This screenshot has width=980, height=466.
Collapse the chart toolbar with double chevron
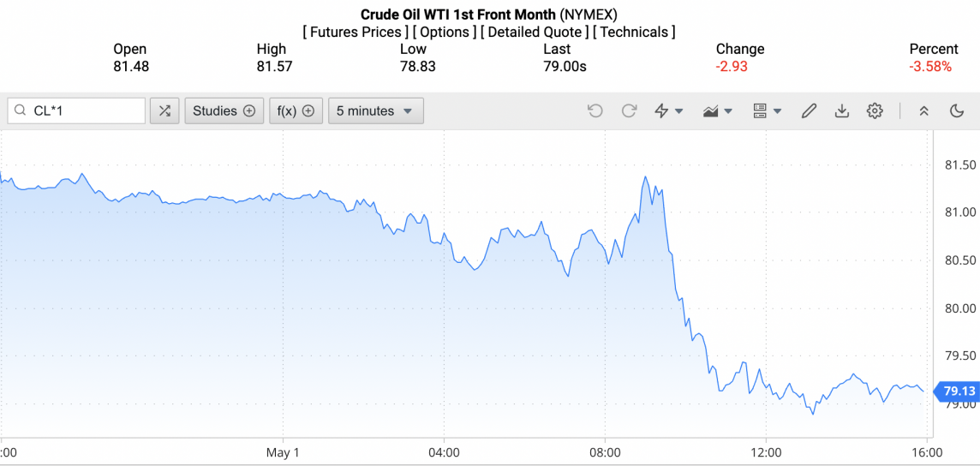[x=924, y=111]
